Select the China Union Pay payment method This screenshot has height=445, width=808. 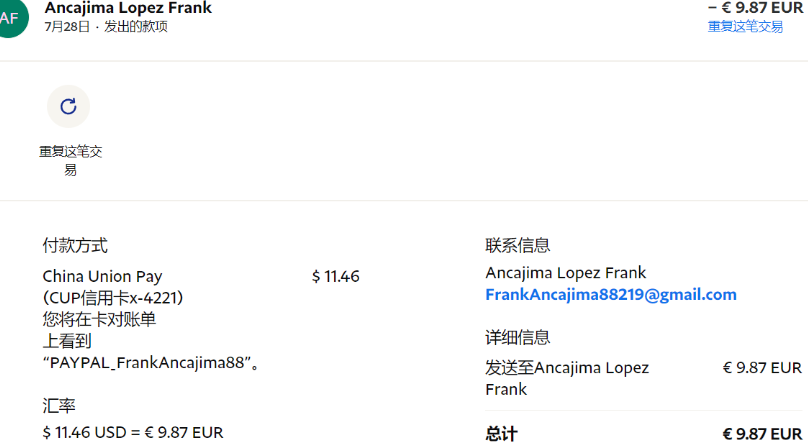point(102,276)
